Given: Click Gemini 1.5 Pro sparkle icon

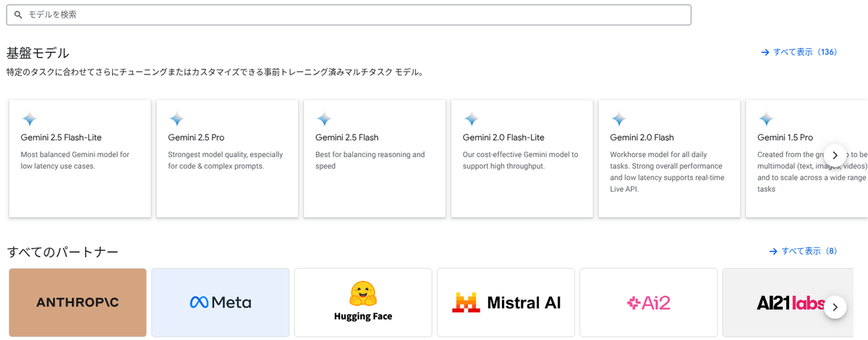Looking at the screenshot, I should coord(766,119).
